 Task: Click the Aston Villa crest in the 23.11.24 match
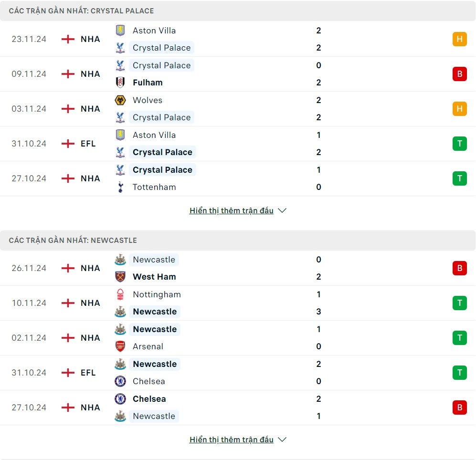click(x=120, y=31)
